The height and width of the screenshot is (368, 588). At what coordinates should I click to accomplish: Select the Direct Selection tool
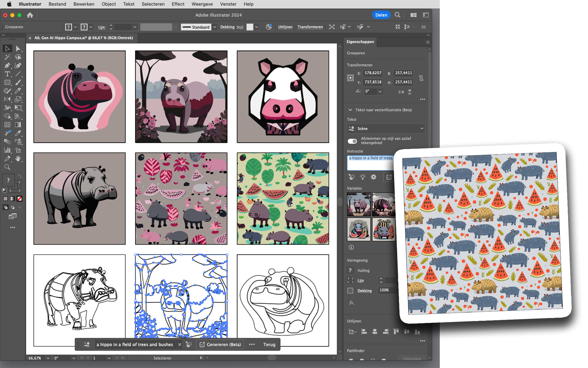click(x=18, y=48)
